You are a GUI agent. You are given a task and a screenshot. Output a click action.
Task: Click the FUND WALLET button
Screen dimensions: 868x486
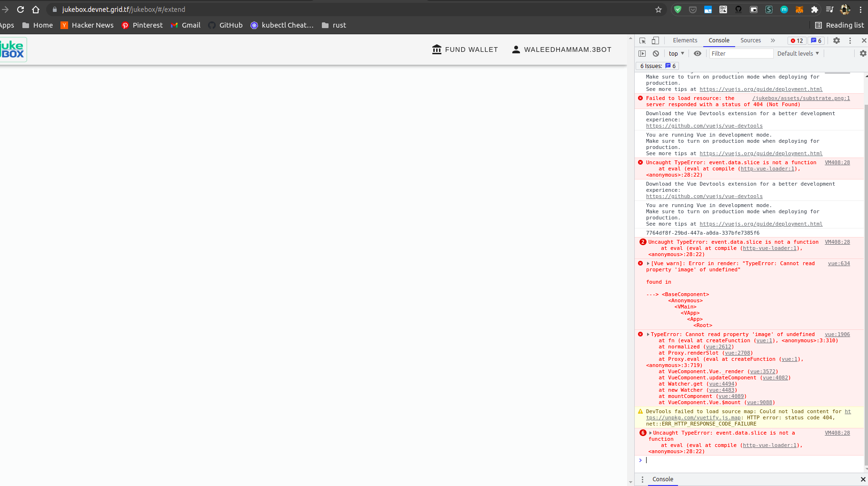tap(465, 50)
